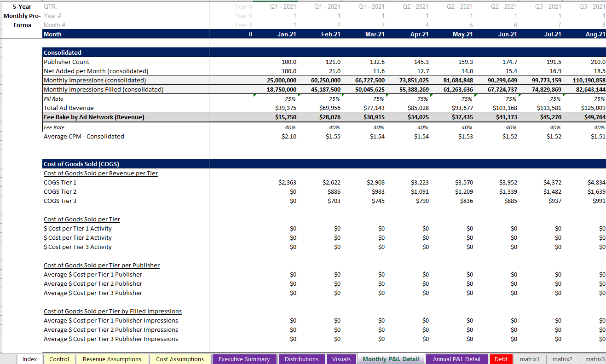The image size is (606, 364).
Task: Open the Visuals sheet tab
Action: 341,359
